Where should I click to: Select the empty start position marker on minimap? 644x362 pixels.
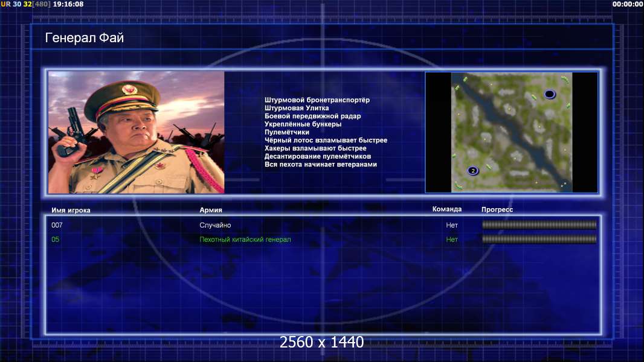point(550,95)
